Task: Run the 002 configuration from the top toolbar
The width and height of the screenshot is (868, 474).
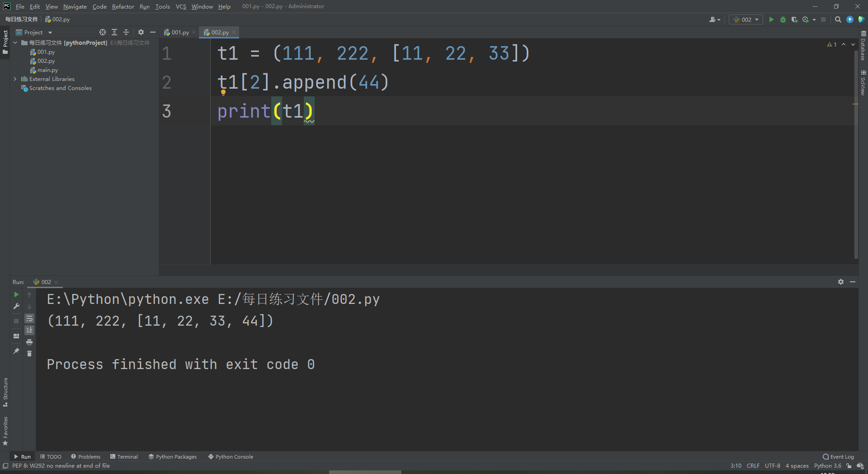Action: [x=771, y=19]
